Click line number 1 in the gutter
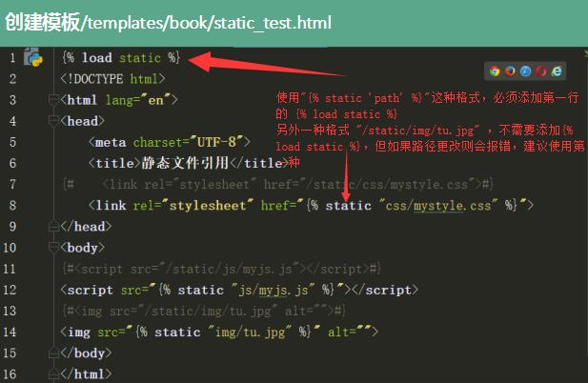 pyautogui.click(x=12, y=58)
